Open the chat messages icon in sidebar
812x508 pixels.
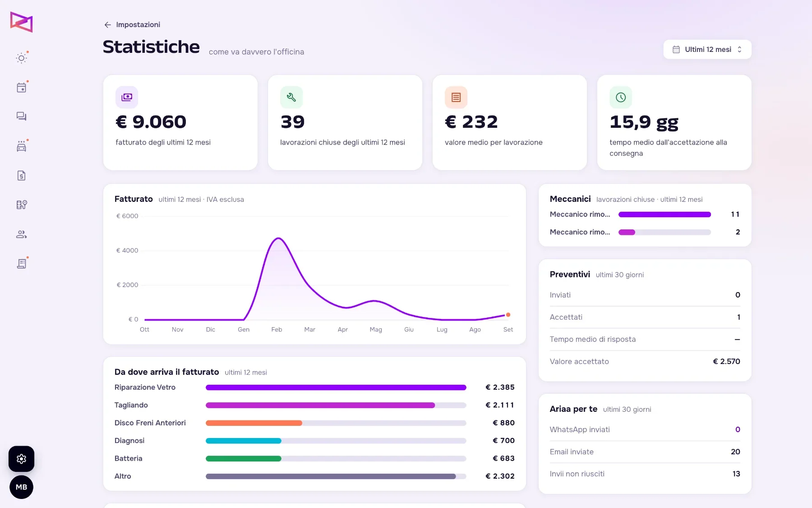tap(21, 117)
